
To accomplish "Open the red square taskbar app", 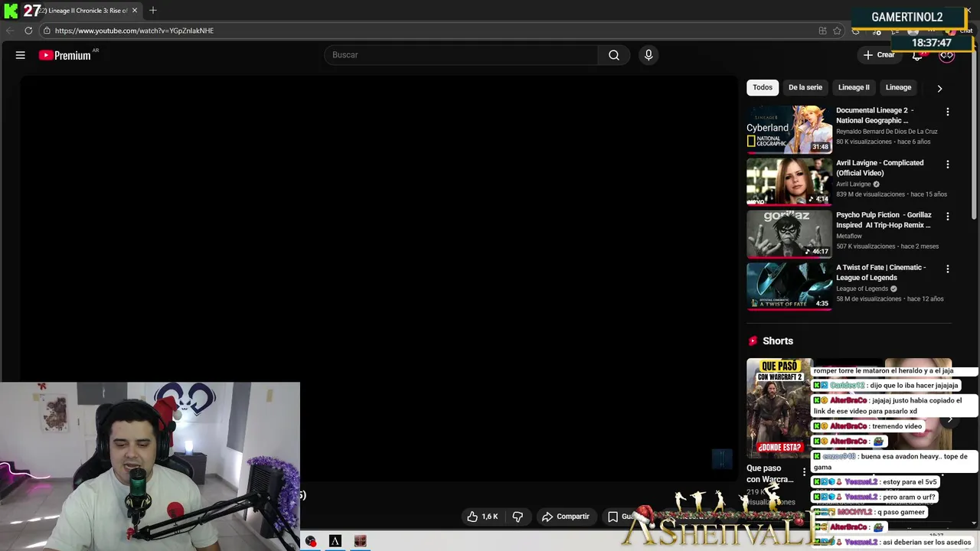I will 361,541.
